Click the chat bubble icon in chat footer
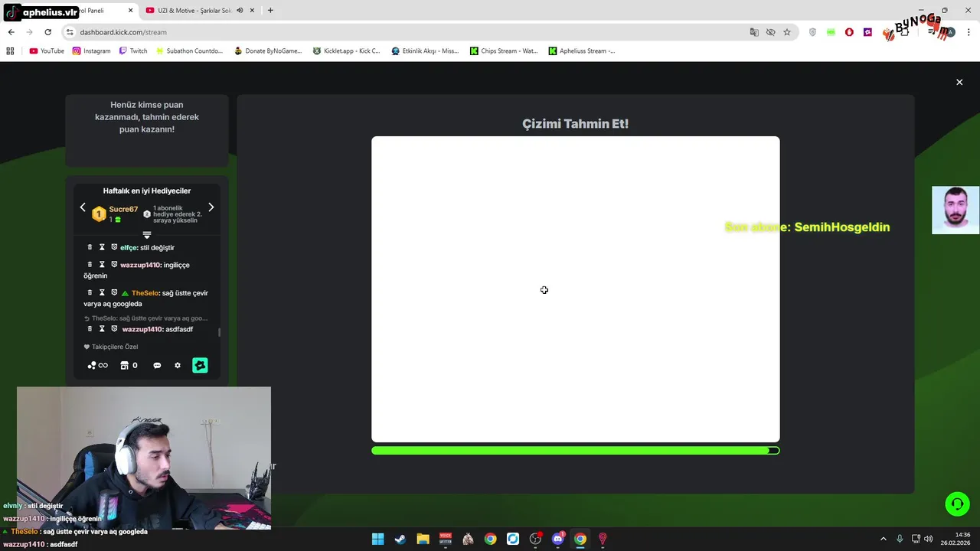The image size is (980, 551). point(157,366)
